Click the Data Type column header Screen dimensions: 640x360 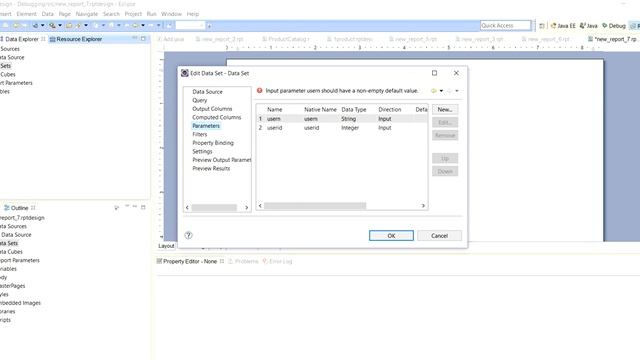click(353, 109)
